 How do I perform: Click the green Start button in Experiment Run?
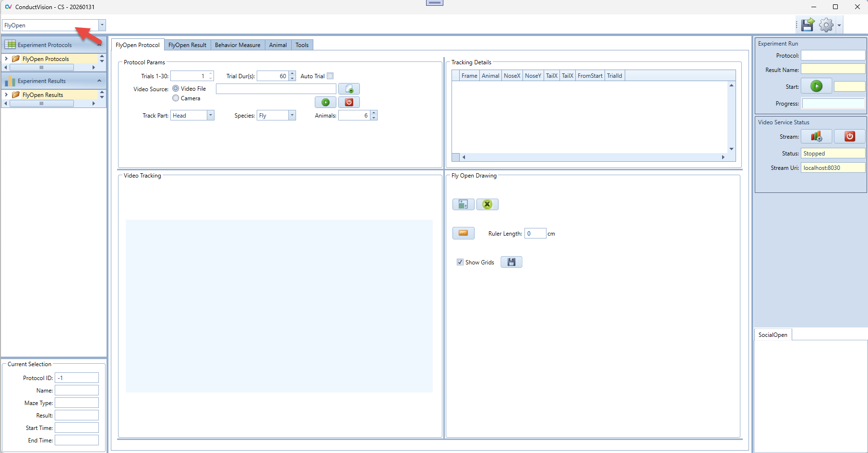[x=816, y=86]
